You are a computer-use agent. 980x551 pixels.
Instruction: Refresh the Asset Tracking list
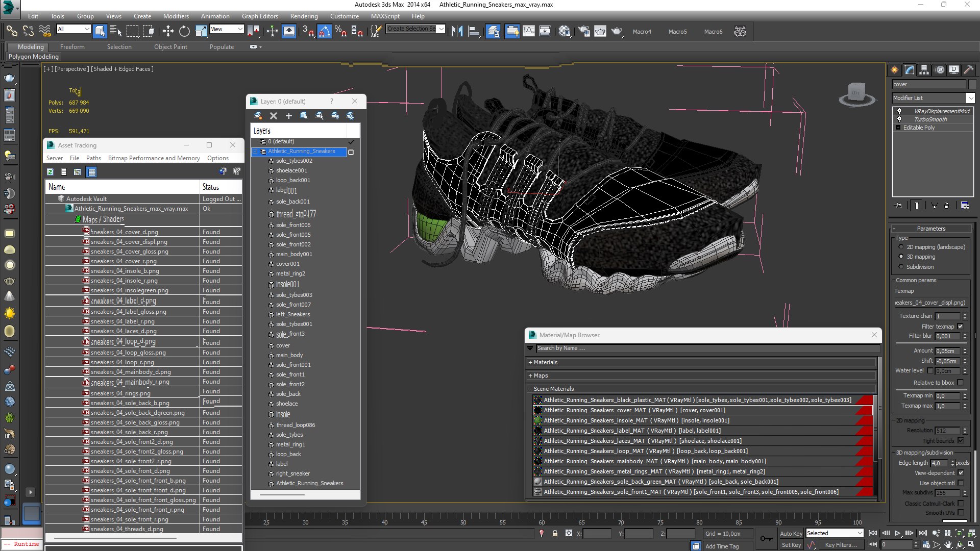click(50, 172)
